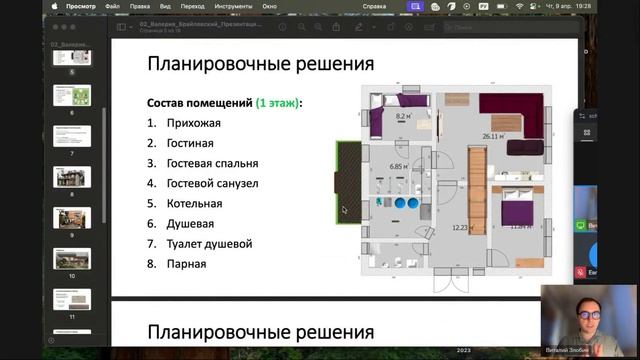Click the red muted microphone badge on participant
This screenshot has width=640, height=360.
pyautogui.click(x=581, y=272)
